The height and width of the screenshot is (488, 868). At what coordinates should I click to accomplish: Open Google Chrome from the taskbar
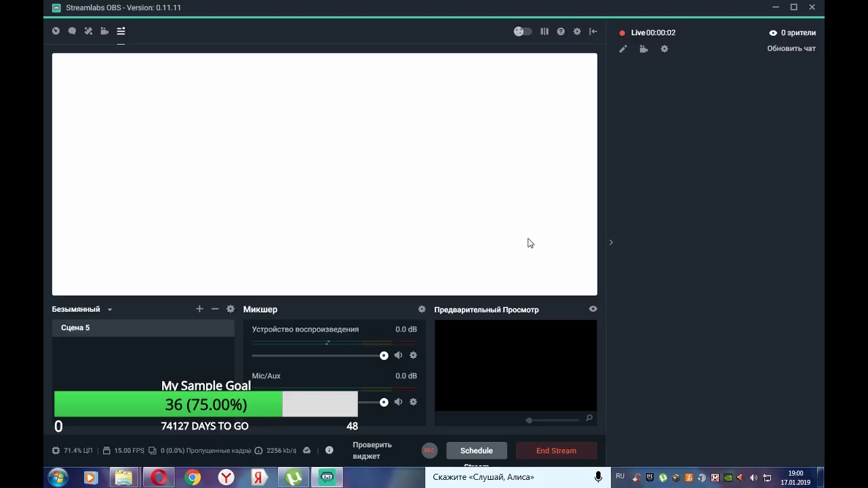(193, 478)
